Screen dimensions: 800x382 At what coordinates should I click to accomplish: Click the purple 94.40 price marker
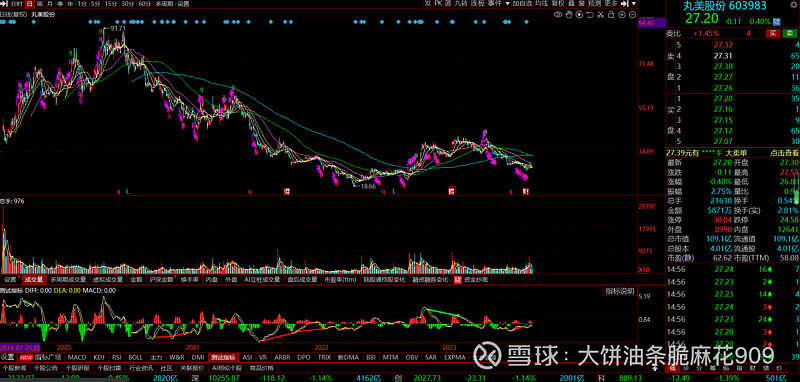pyautogui.click(x=652, y=22)
